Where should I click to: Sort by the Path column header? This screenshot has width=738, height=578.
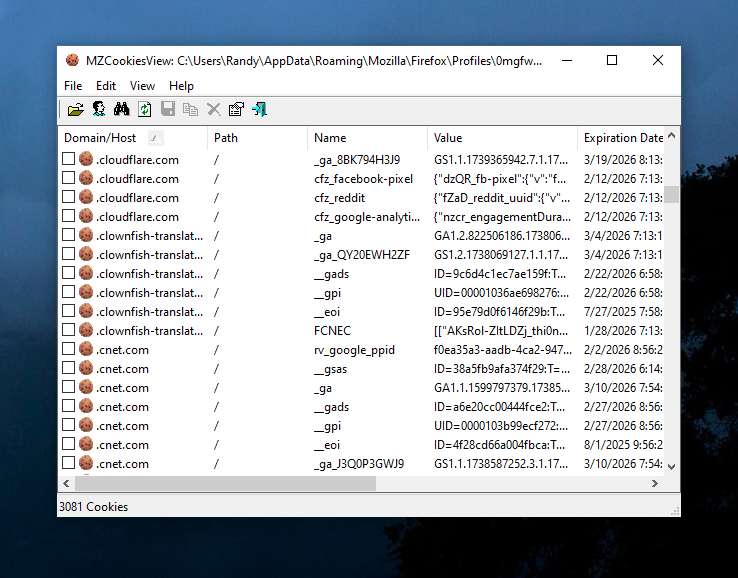(x=257, y=138)
